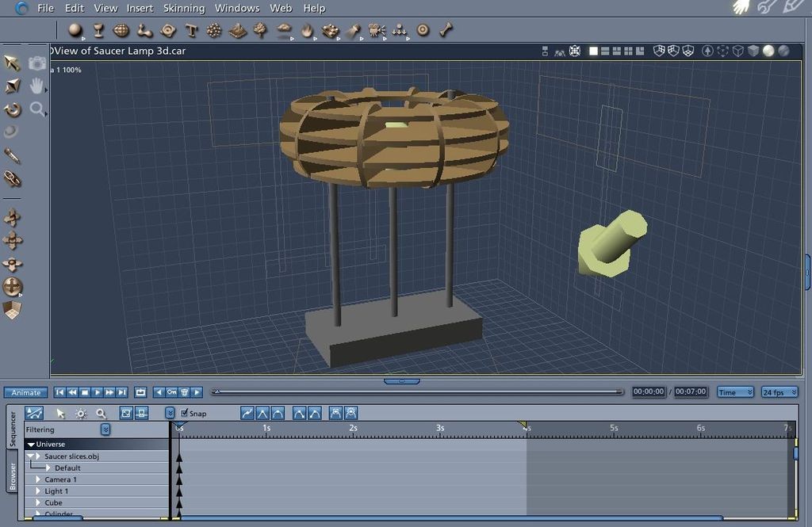
Task: Select the target ring helper tool
Action: [423, 30]
